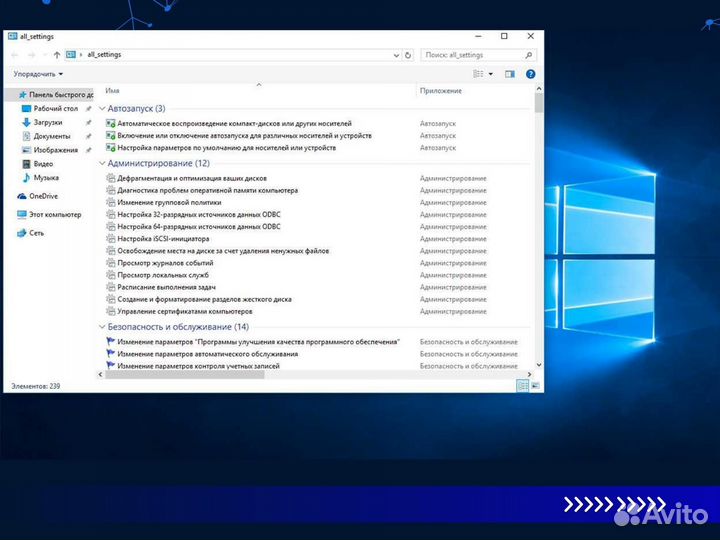Image resolution: width=720 pixels, height=540 pixels.
Task: Collapse the Администрирование (12) group
Action: tap(102, 163)
